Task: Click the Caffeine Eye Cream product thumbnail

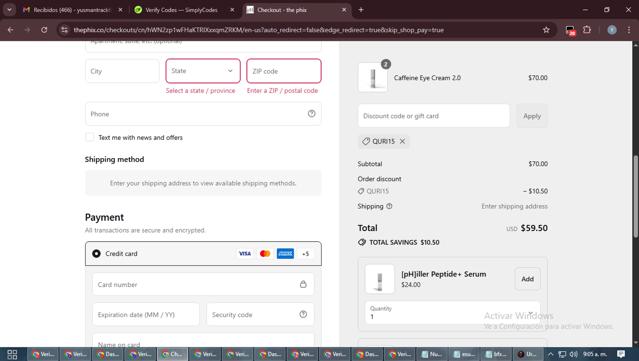Action: (x=373, y=78)
